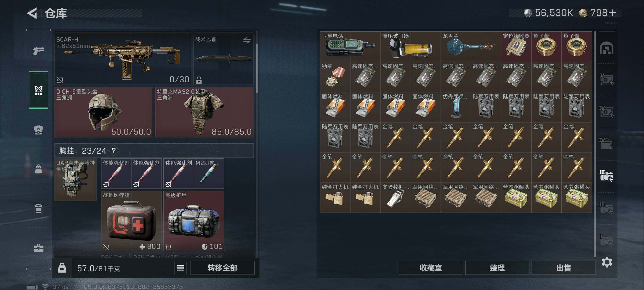Click the 出售 sell button
Viewport: 644px width, 290px height.
coord(563,268)
